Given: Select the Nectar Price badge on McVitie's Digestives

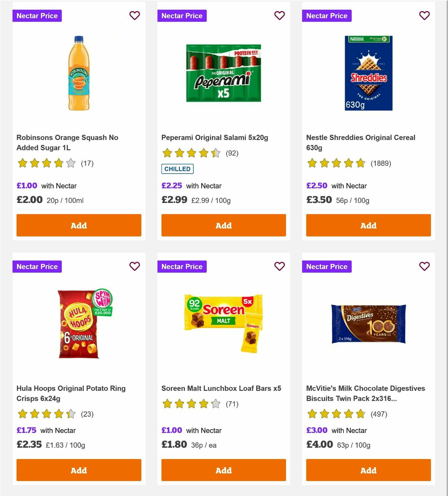Looking at the screenshot, I should (x=327, y=266).
